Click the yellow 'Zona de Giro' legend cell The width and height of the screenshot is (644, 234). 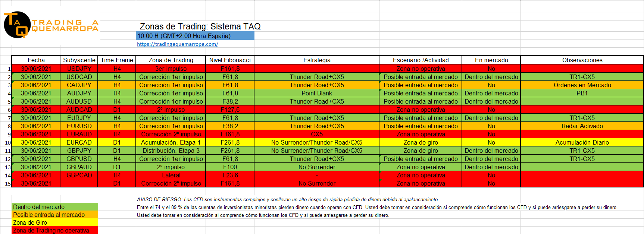click(x=54, y=222)
